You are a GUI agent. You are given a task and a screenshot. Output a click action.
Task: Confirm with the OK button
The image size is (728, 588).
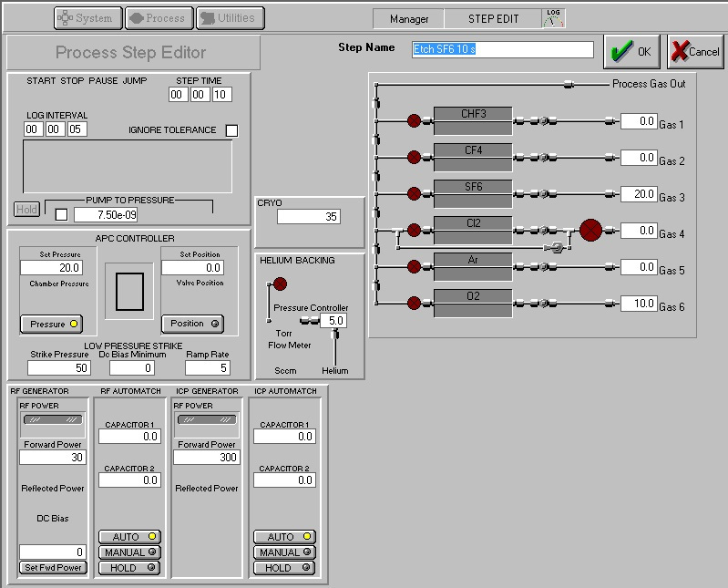(631, 52)
